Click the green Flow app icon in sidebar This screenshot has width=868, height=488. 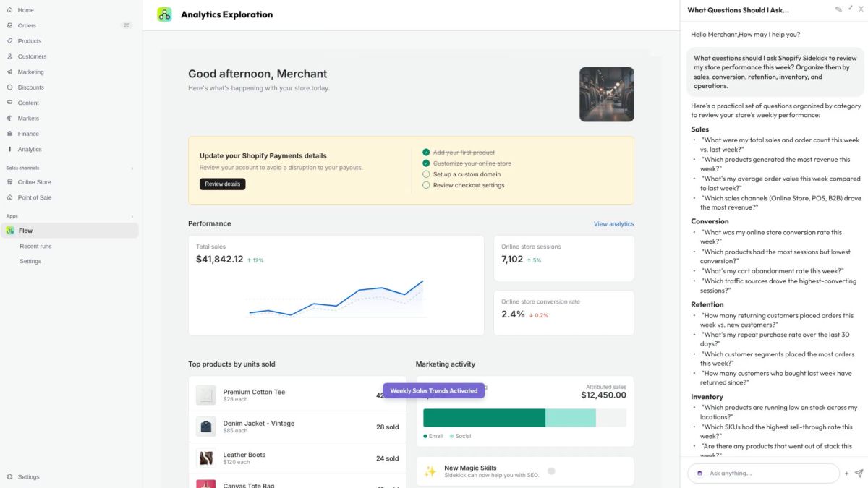click(10, 231)
